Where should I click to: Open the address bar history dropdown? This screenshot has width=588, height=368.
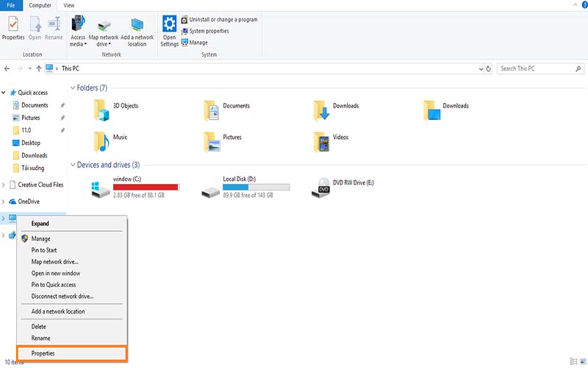[x=481, y=69]
